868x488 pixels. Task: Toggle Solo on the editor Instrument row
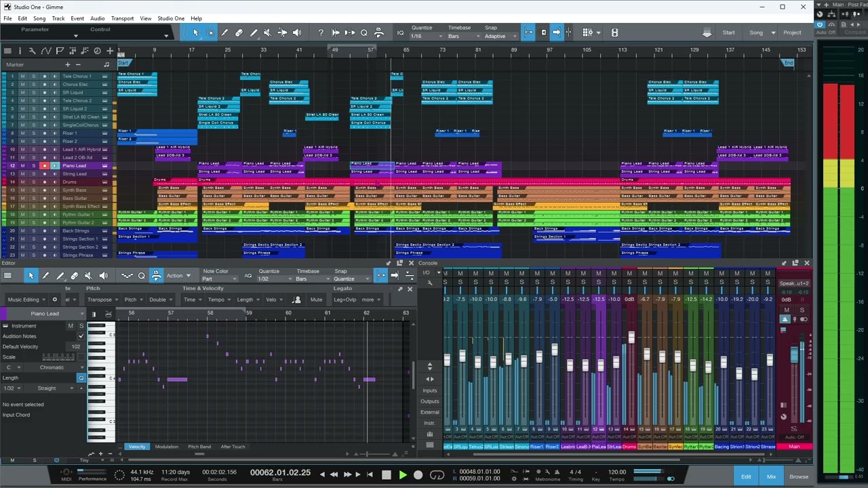tap(81, 326)
